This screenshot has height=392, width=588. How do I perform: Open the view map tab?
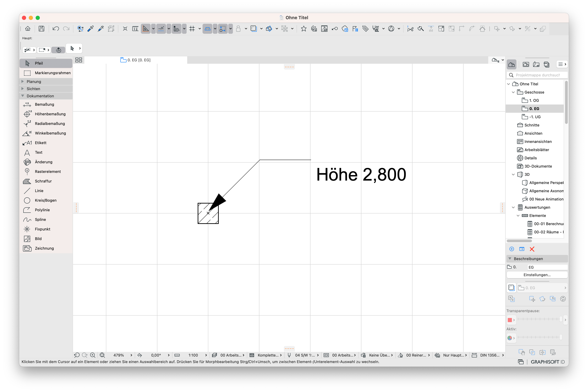point(526,64)
